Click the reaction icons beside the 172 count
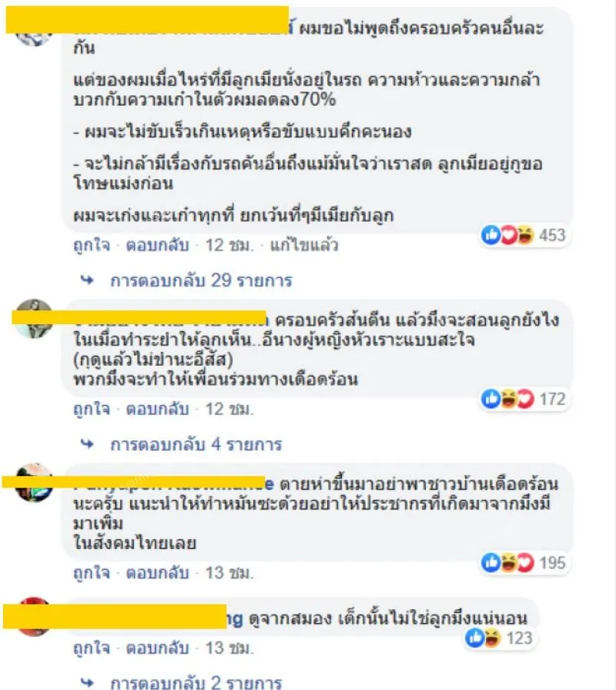The image size is (616, 690). point(507,399)
